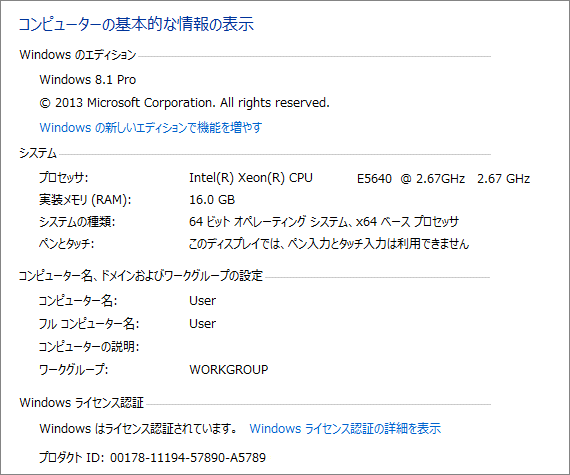Click the '16.0 GB' installed memory value
The width and height of the screenshot is (570, 475).
click(212, 200)
